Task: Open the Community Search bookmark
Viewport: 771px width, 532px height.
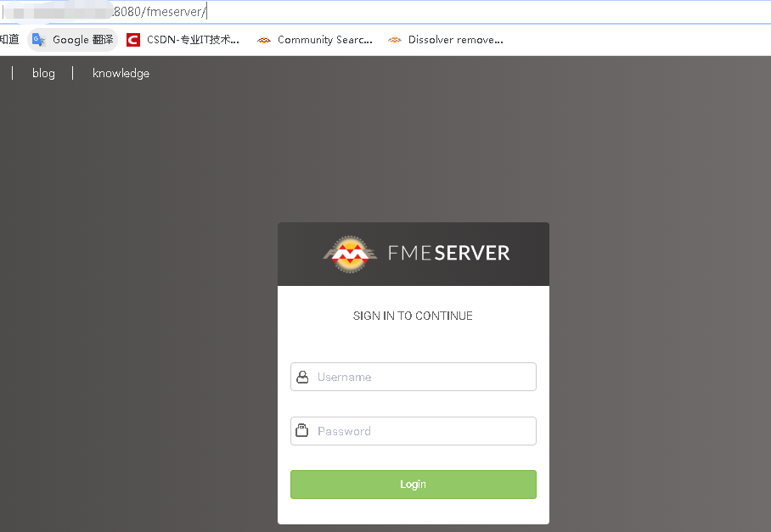Action: (315, 40)
